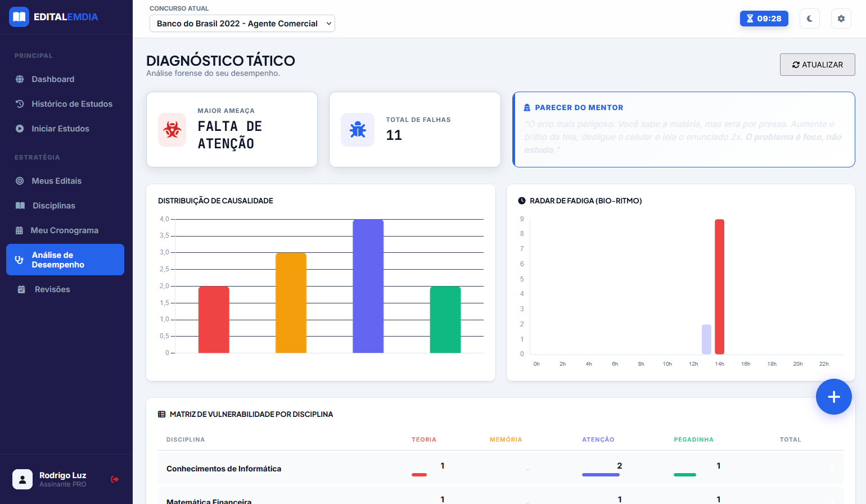
Task: Toggle dark mode with moon icon
Action: (x=810, y=19)
